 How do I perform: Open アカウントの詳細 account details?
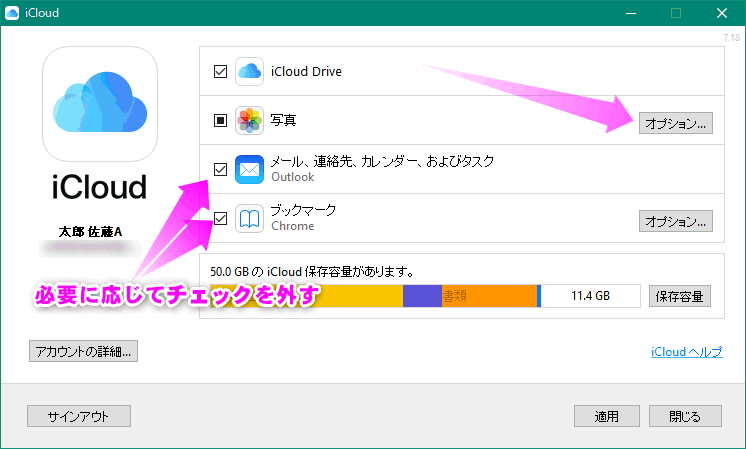83,351
